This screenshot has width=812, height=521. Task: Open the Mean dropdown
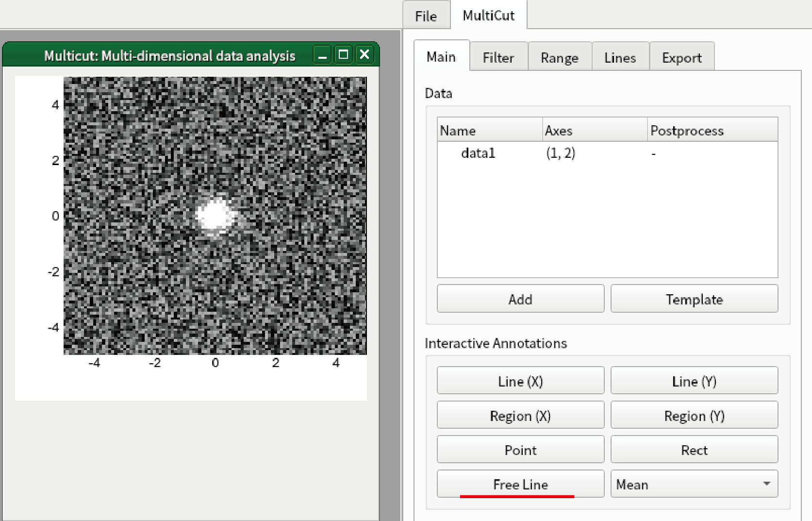[694, 484]
